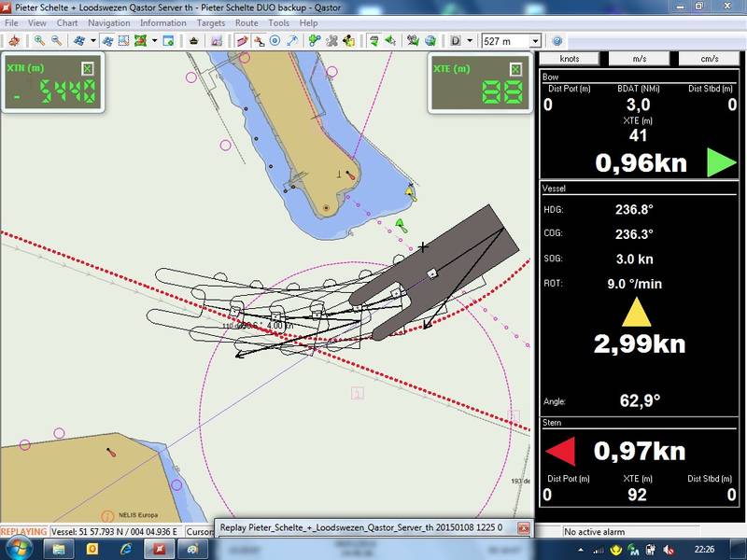Select the zoom-to-area rectangle tool
The height and width of the screenshot is (560, 747).
pyautogui.click(x=123, y=41)
